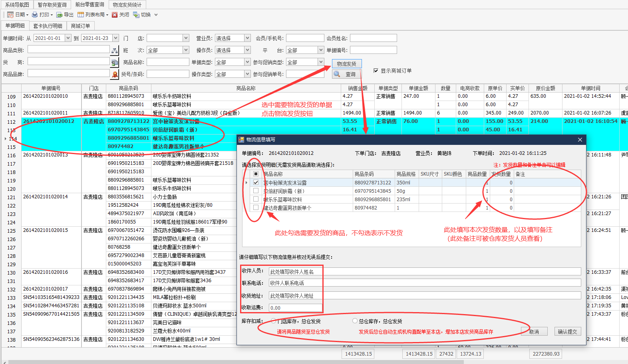Open the start date 2021-01-01 dropdown
The width and height of the screenshot is (628, 364).
[68, 38]
